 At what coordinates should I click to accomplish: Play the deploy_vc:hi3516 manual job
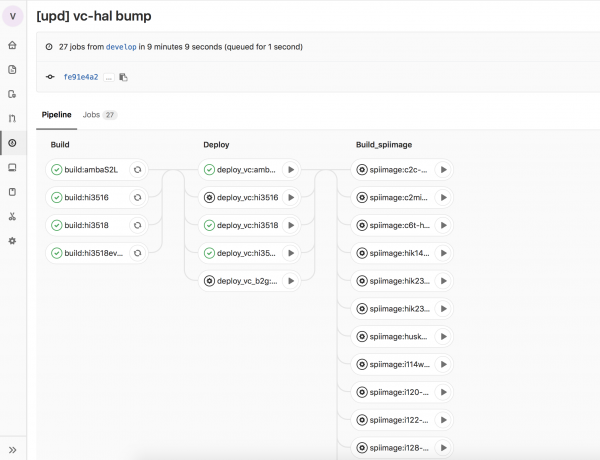(x=290, y=198)
